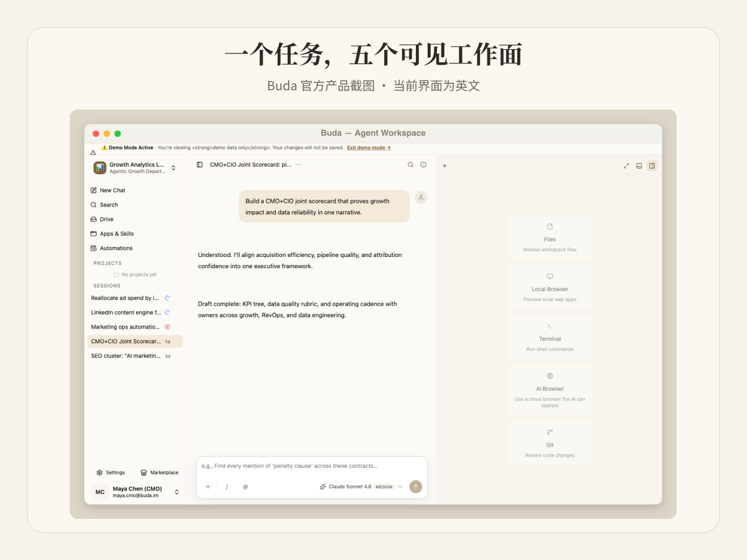The width and height of the screenshot is (747, 560).
Task: Open the Git review card
Action: click(550, 442)
